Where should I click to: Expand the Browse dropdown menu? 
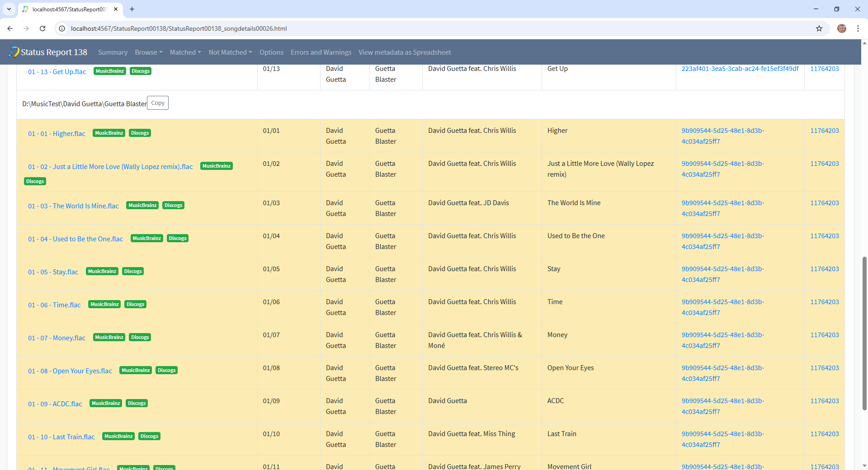coord(148,52)
